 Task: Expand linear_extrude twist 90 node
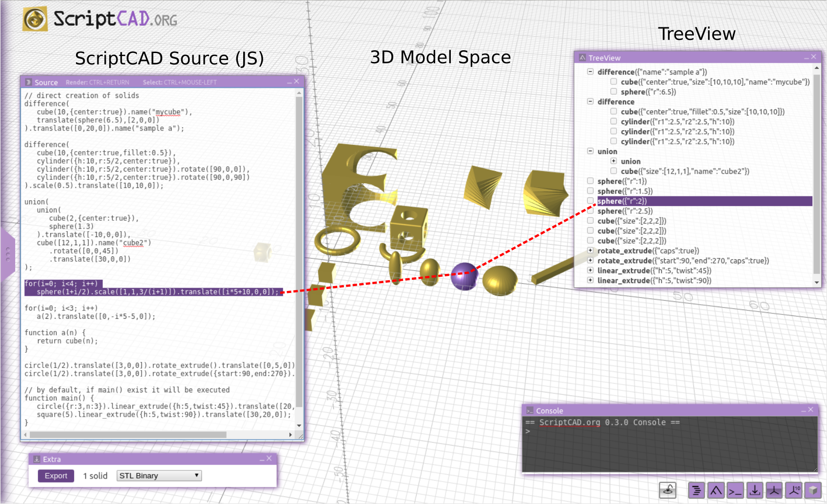pyautogui.click(x=590, y=280)
